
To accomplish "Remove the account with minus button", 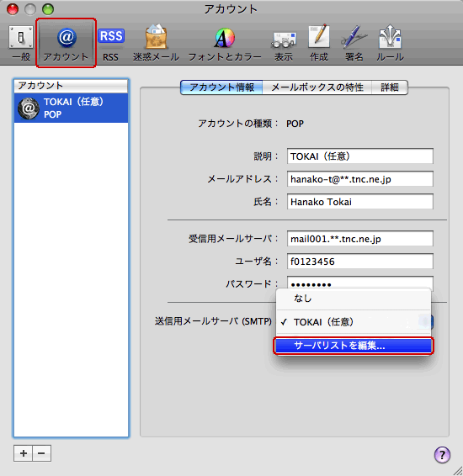I will (41, 453).
